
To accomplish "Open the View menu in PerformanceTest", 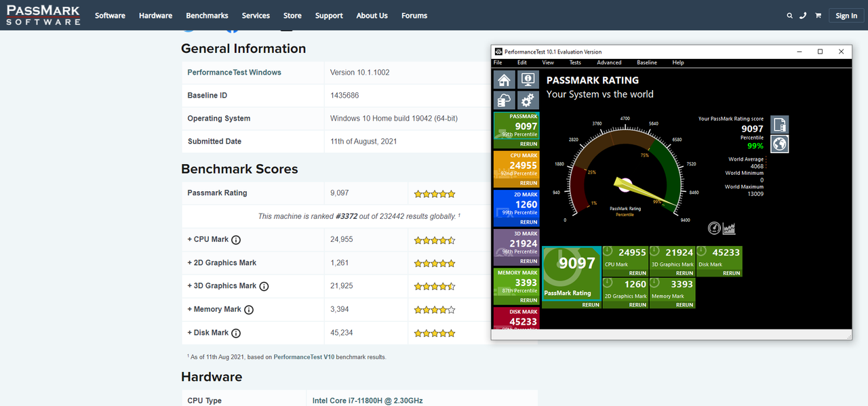I will tap(548, 62).
